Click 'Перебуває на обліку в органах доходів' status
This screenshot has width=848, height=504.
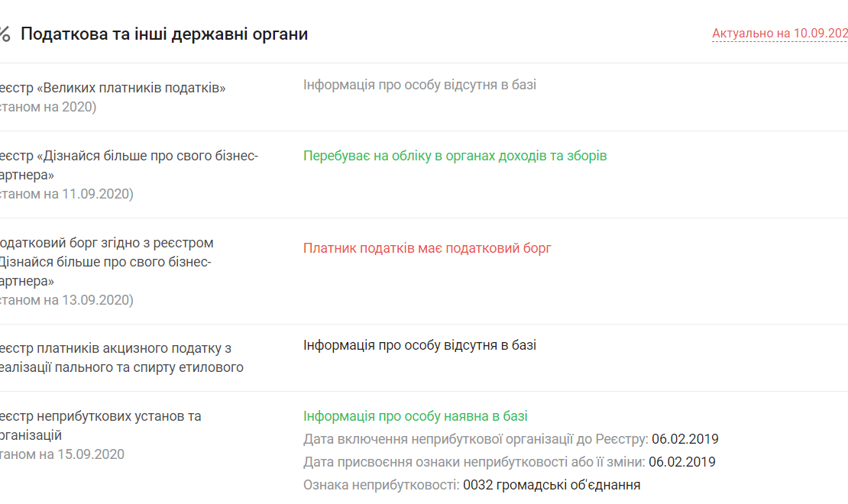[x=455, y=156]
